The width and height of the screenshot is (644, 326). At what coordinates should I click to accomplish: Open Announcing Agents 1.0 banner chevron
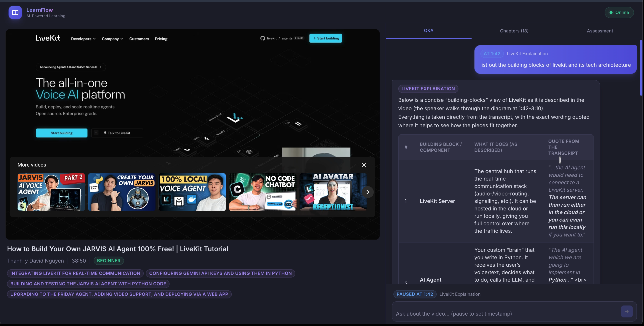point(100,67)
